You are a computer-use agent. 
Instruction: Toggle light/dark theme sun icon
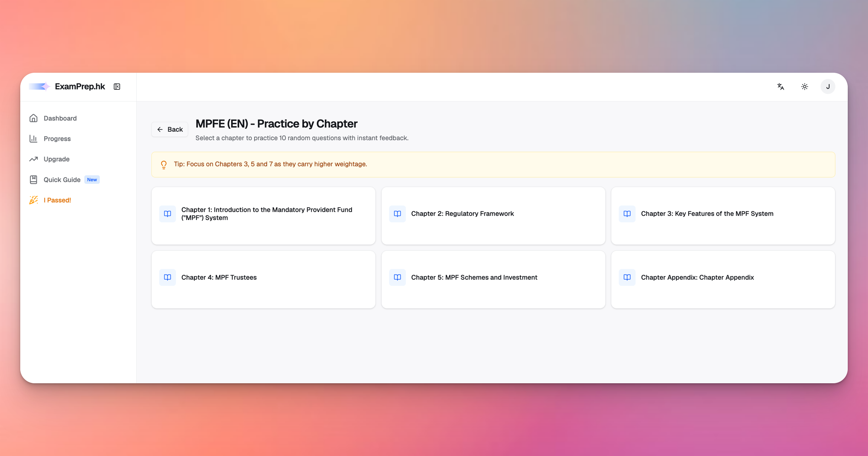pos(804,86)
